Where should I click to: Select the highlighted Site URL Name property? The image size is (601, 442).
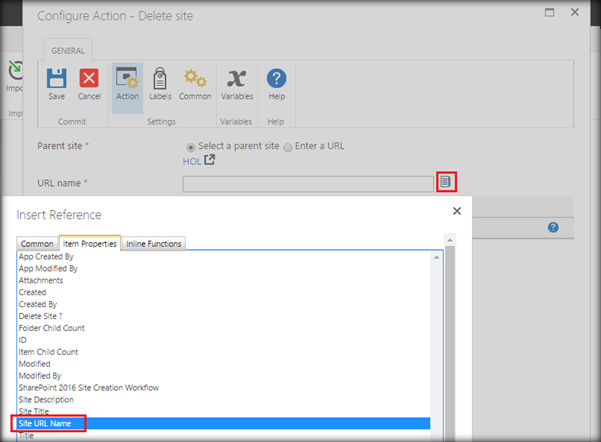point(224,423)
